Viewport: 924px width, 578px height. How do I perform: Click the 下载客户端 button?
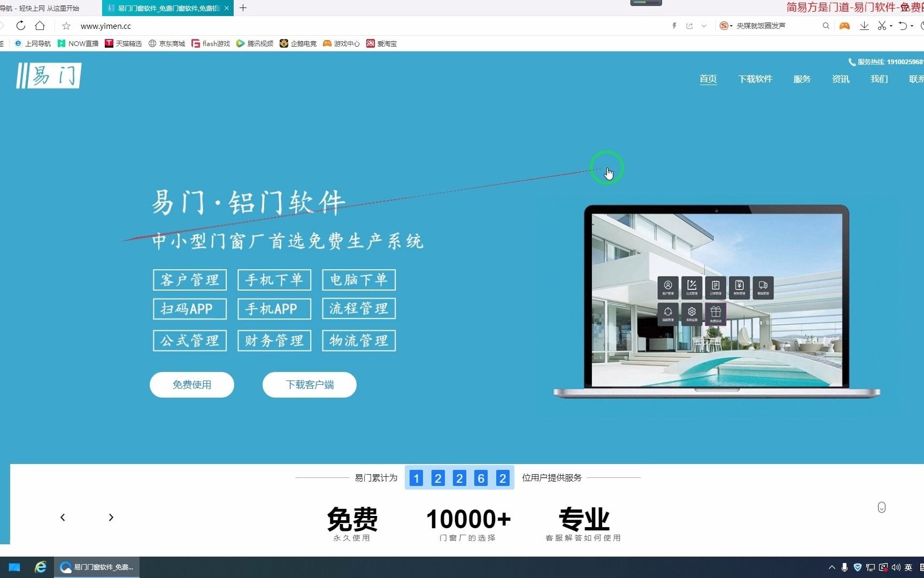[x=309, y=384]
